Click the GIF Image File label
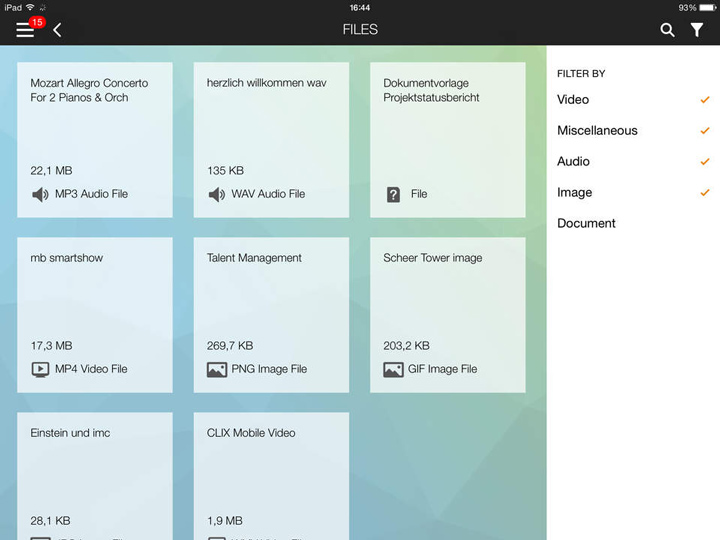This screenshot has width=720, height=540. tap(443, 369)
